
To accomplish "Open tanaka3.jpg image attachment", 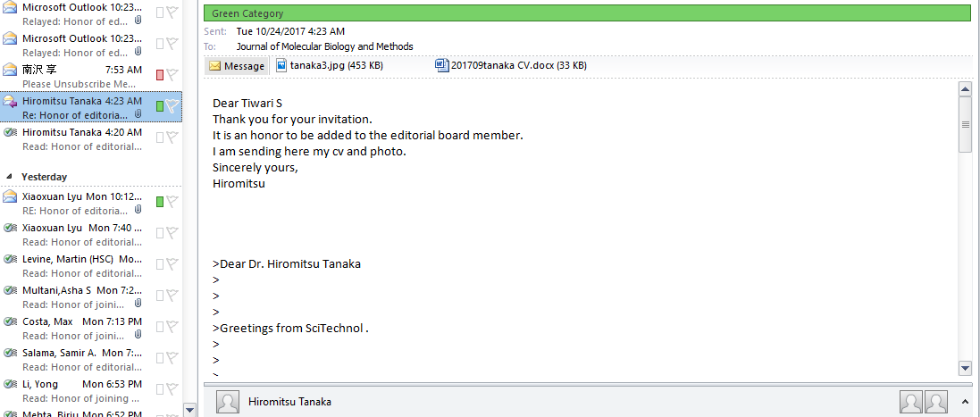I will 329,65.
